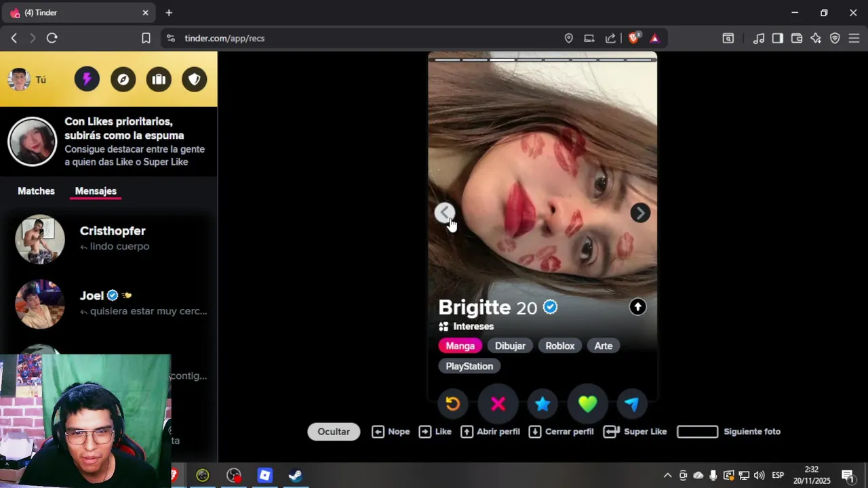The width and height of the screenshot is (868, 488).
Task: Click the PlayStation interest tag
Action: pyautogui.click(x=469, y=366)
